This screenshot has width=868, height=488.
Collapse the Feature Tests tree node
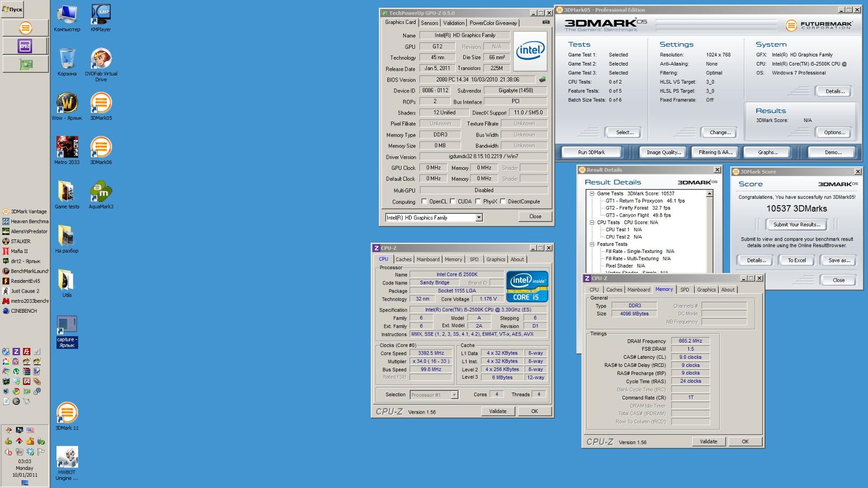pyautogui.click(x=592, y=244)
